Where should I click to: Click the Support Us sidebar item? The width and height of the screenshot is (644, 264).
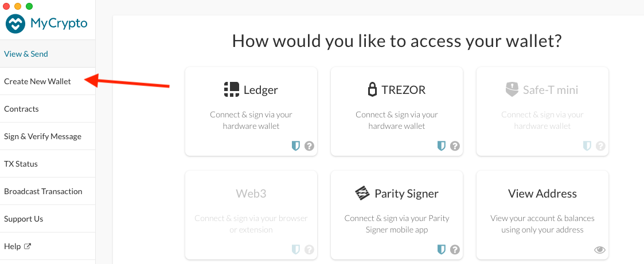click(x=24, y=219)
